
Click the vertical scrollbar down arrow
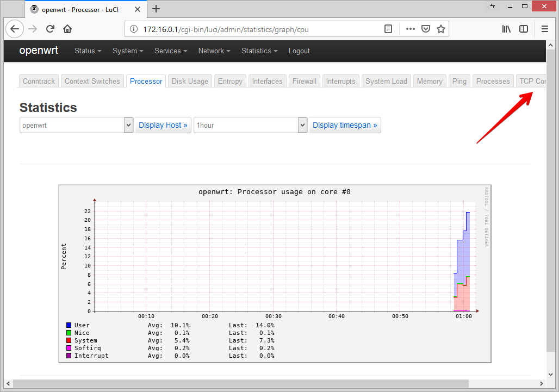[550, 375]
